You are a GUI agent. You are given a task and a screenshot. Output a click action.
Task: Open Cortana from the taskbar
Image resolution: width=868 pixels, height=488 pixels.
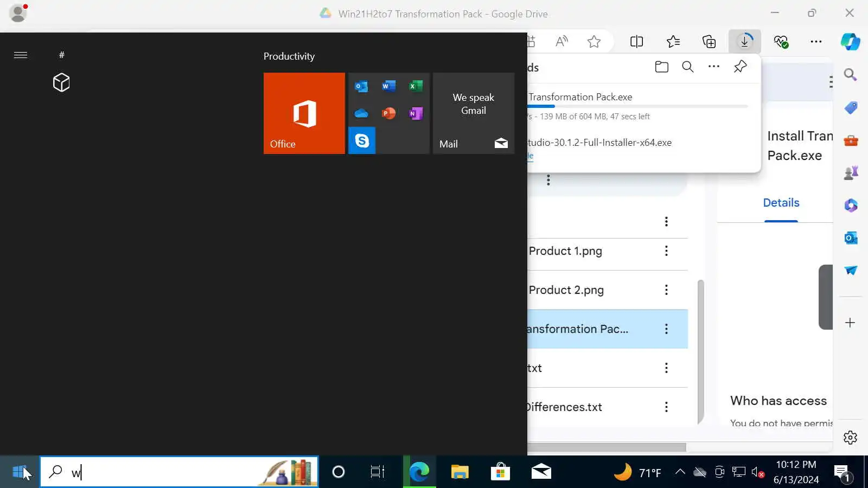(339, 472)
